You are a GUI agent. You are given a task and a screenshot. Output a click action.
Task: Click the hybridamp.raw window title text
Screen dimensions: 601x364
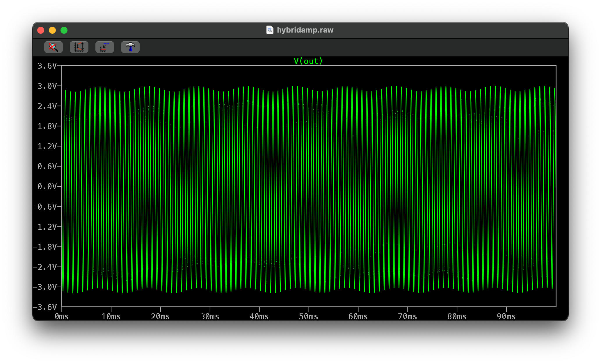point(305,30)
